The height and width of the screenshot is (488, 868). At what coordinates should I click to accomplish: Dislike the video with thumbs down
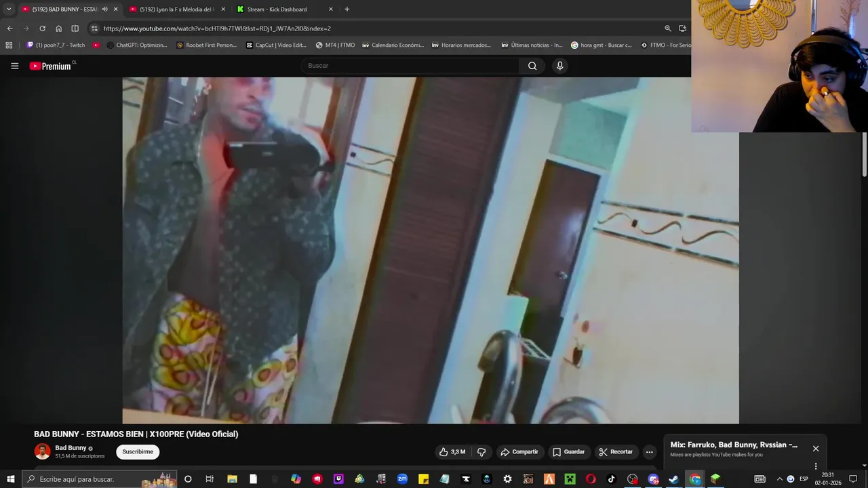pyautogui.click(x=481, y=452)
